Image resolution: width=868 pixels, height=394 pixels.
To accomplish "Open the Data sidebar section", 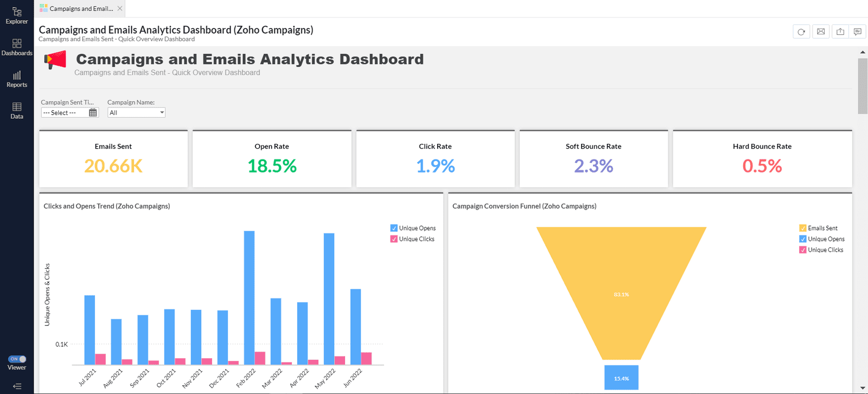I will (x=17, y=111).
